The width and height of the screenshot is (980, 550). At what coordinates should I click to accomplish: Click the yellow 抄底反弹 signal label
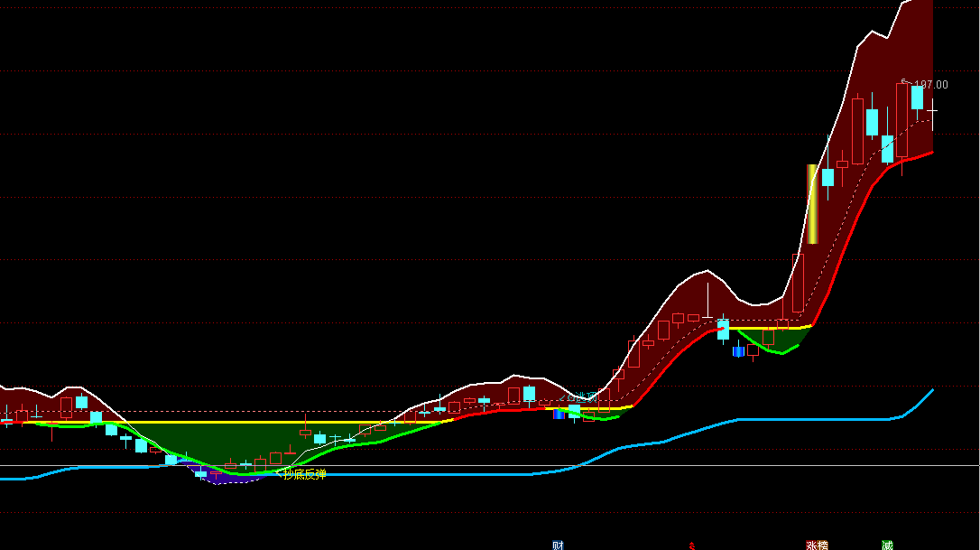[304, 474]
